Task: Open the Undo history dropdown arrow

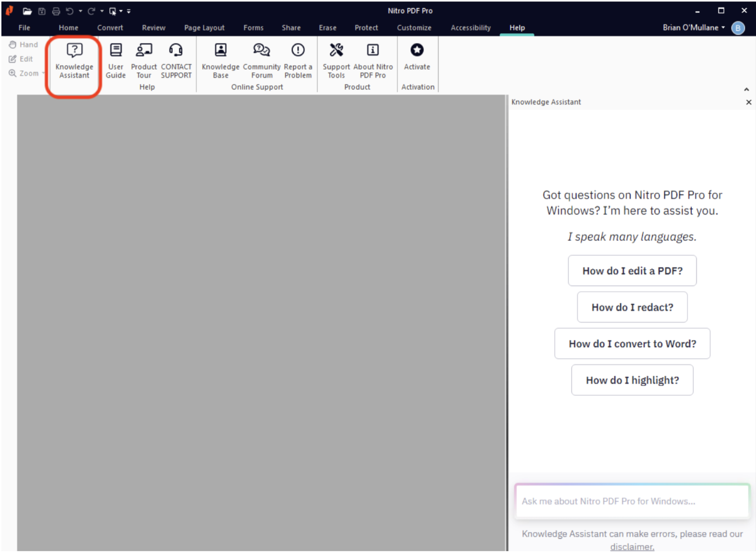Action: tap(80, 11)
